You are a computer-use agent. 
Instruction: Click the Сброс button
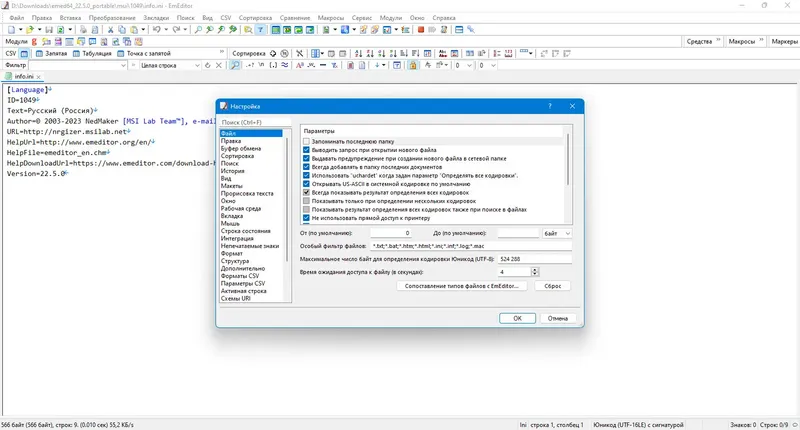[x=553, y=286]
